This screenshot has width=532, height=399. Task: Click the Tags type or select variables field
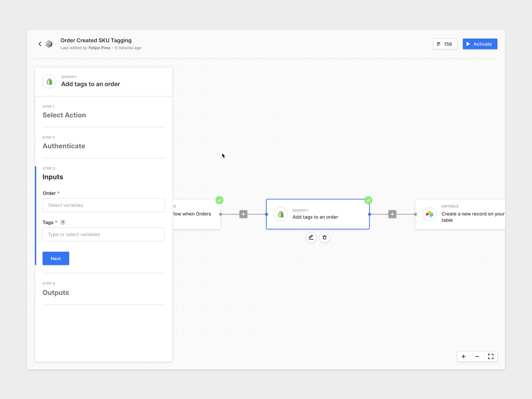pos(103,234)
